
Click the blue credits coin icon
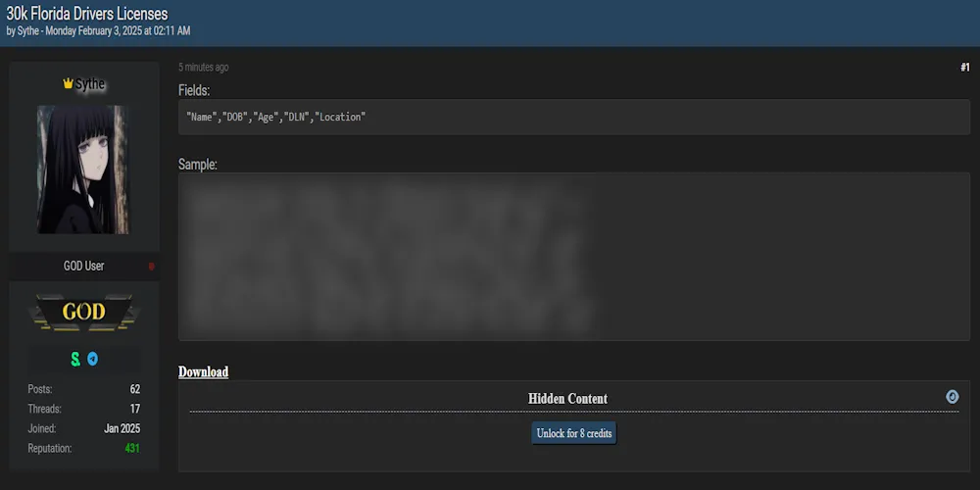pos(952,397)
